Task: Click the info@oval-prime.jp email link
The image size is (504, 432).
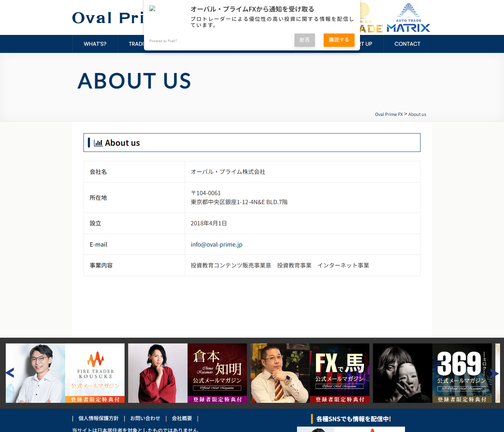Action: 216,244
